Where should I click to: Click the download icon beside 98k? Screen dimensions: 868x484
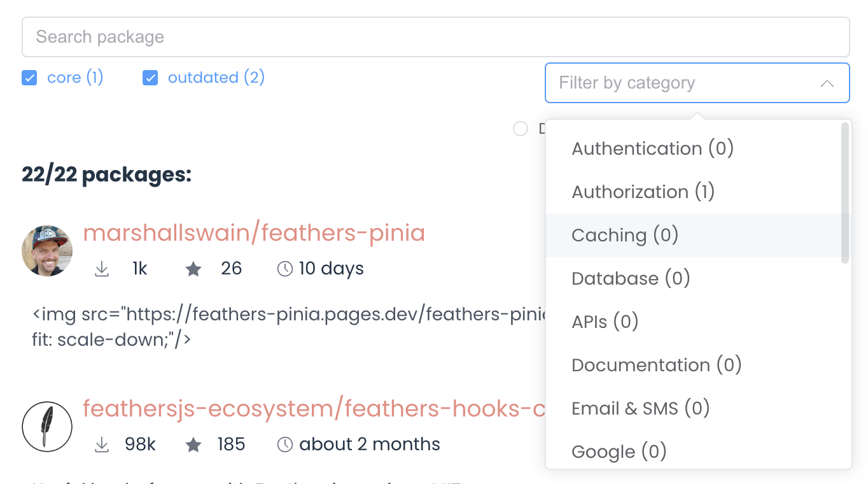(102, 445)
